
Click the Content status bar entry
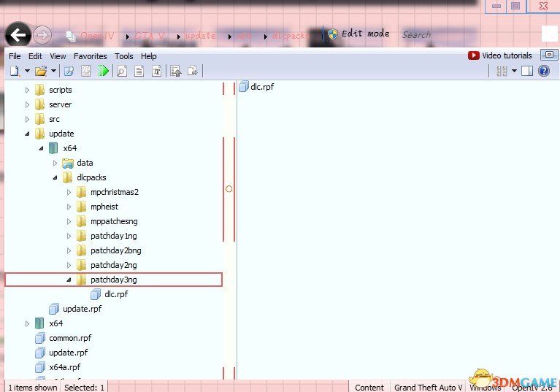(369, 388)
